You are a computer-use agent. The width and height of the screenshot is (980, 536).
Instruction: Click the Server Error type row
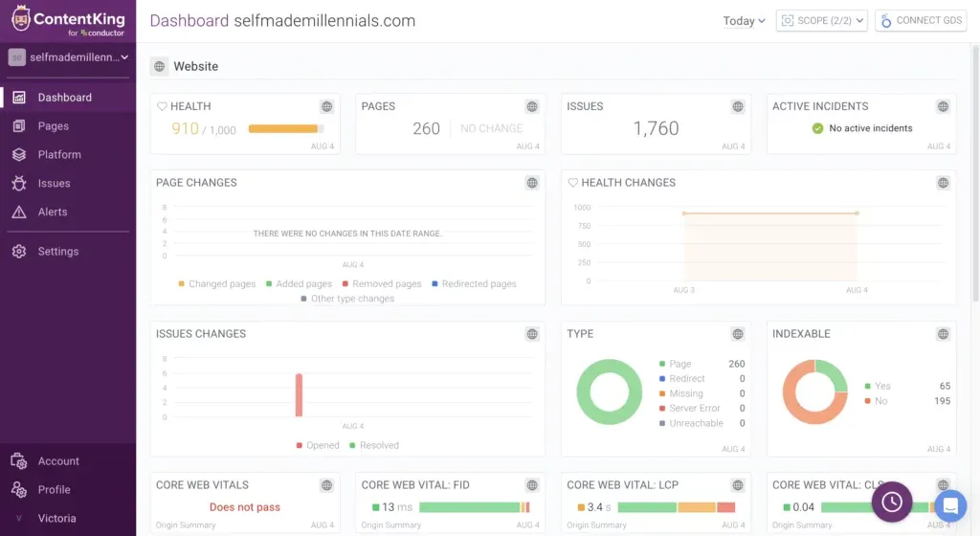[702, 409]
